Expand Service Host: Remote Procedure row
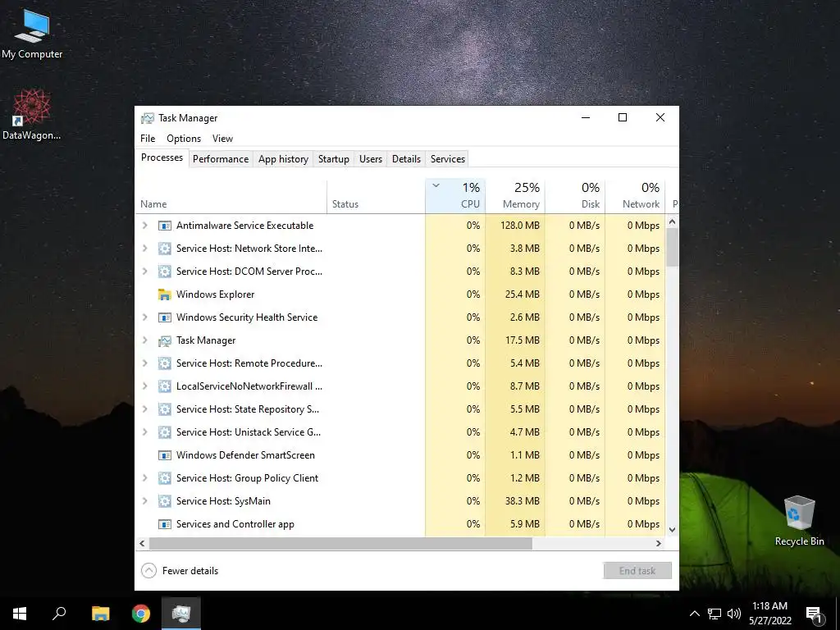 (x=144, y=363)
